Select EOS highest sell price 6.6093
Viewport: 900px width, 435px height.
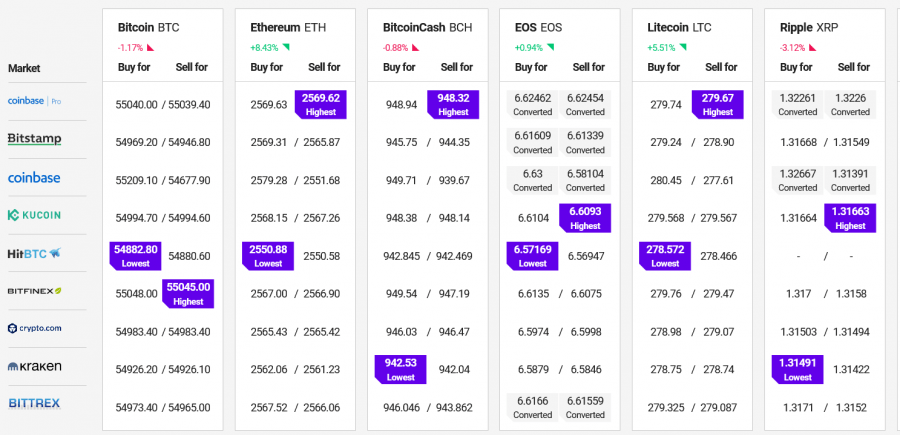coord(585,218)
